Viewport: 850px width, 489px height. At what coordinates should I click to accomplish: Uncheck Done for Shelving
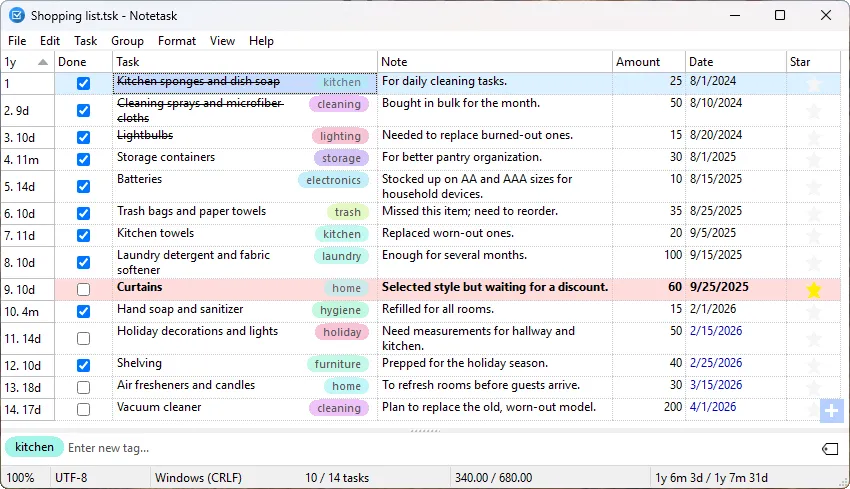(83, 365)
